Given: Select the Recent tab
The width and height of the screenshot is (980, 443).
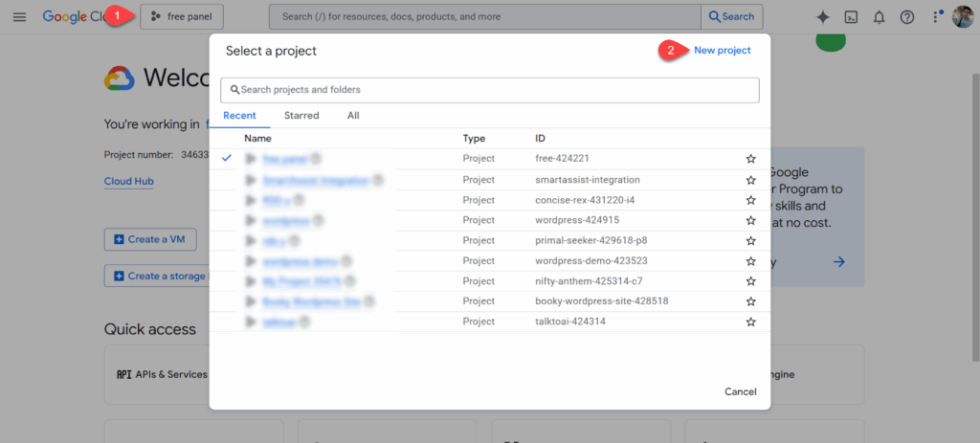Looking at the screenshot, I should tap(239, 116).
